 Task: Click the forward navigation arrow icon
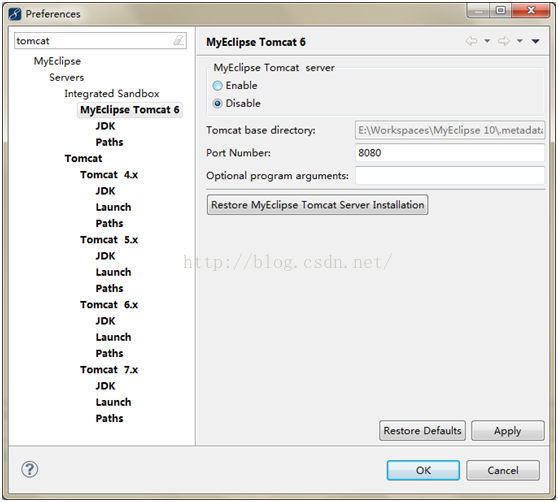pos(504,41)
